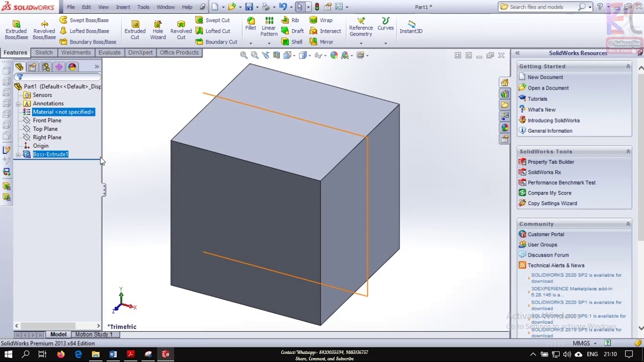This screenshot has height=362, width=644.
Task: Open the Linear Pattern dropdown arrow
Action: [269, 43]
